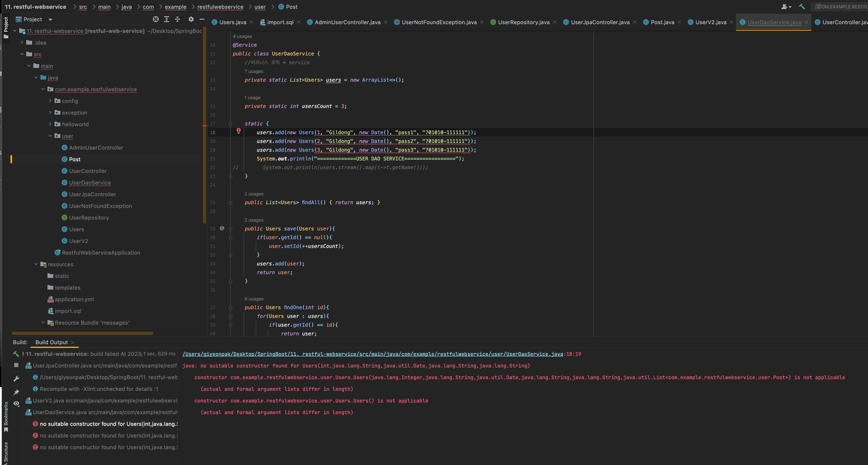Close the Users.java tab
This screenshot has height=465, width=868.
[x=251, y=22]
